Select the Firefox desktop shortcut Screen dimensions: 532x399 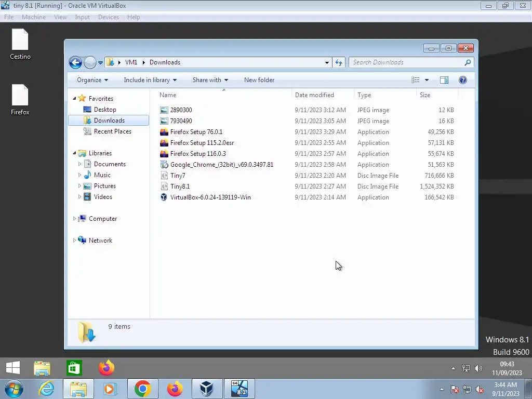click(x=20, y=100)
